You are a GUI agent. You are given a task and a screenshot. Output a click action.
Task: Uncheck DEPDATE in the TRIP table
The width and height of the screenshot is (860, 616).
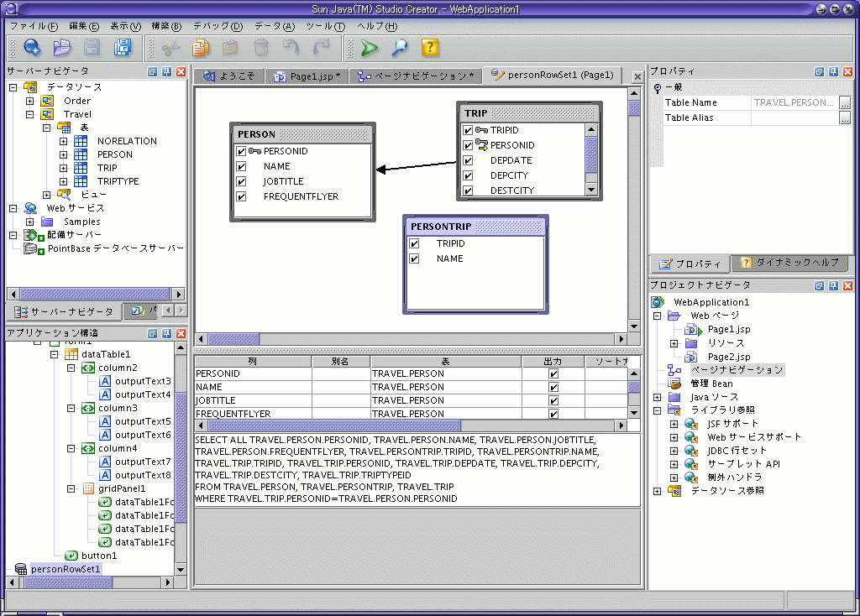pos(468,160)
